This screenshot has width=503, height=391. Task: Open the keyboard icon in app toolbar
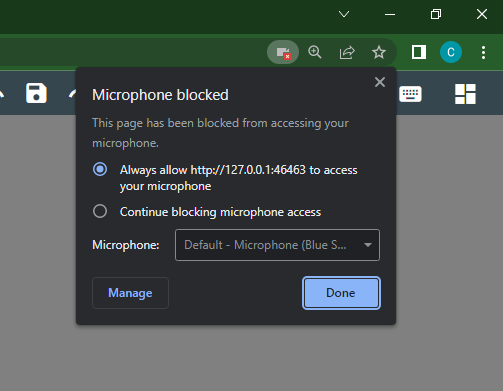410,94
